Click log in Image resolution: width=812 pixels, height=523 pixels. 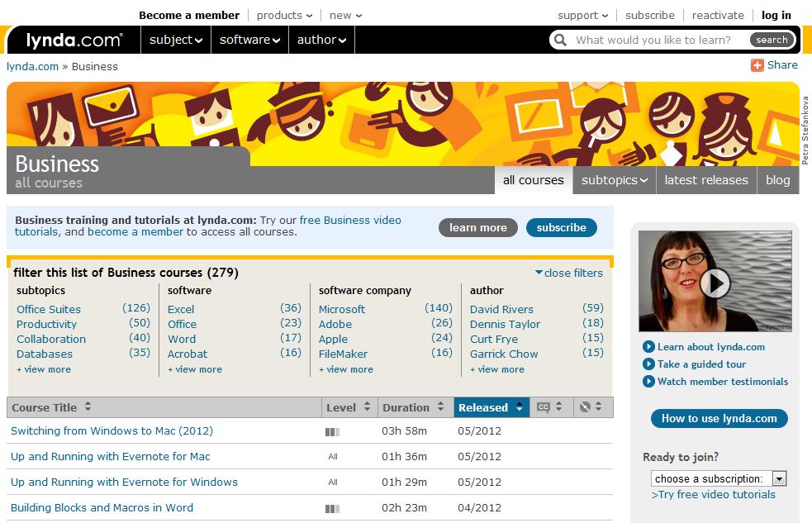click(776, 16)
